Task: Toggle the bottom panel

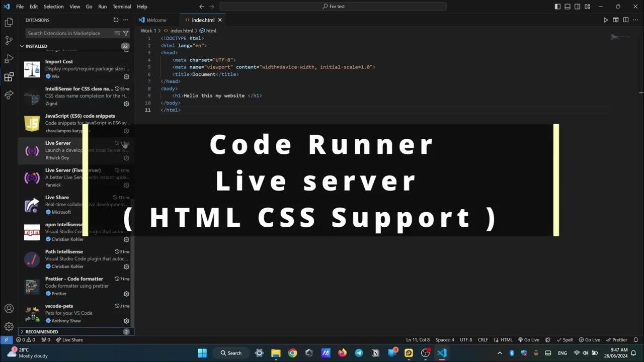Action: (x=568, y=7)
